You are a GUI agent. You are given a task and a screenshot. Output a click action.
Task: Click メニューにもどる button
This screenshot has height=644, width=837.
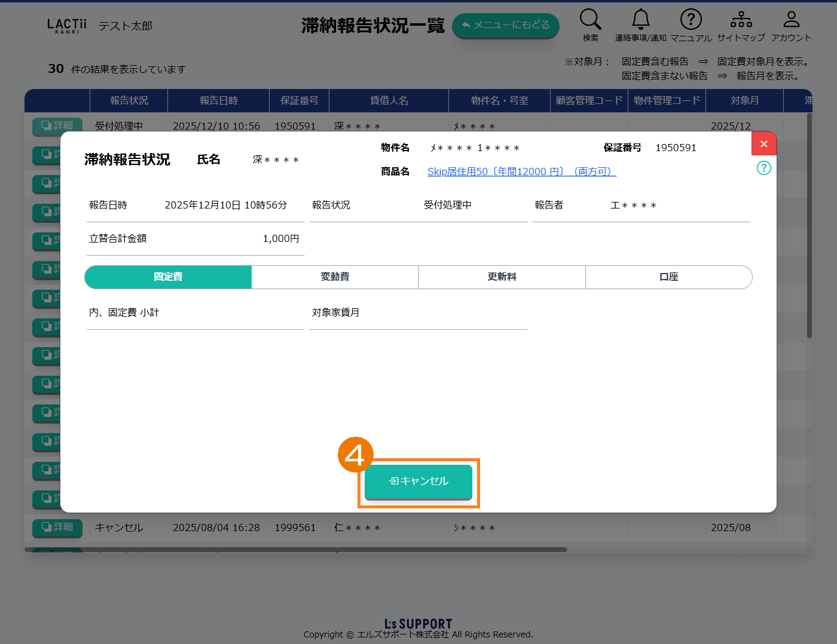[505, 26]
